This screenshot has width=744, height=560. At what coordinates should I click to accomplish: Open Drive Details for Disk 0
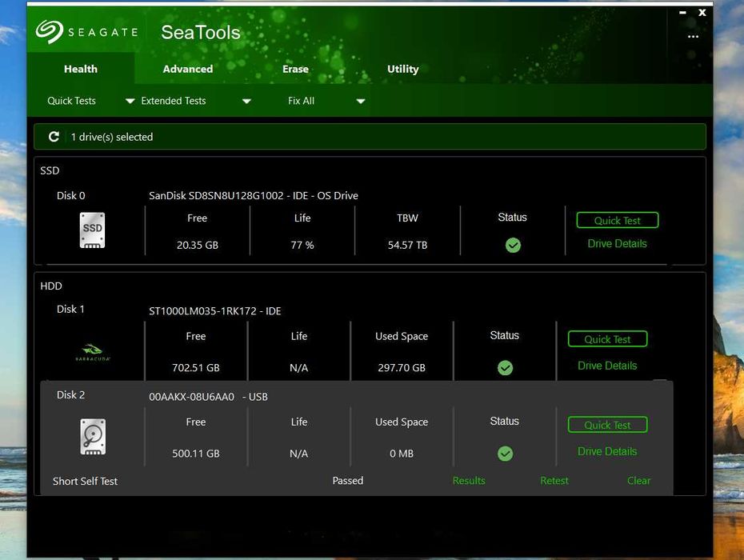[x=617, y=243]
